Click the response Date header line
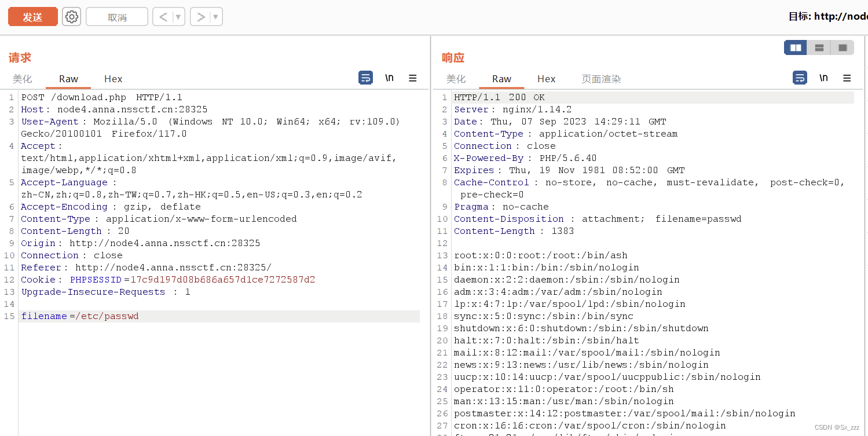 point(561,122)
